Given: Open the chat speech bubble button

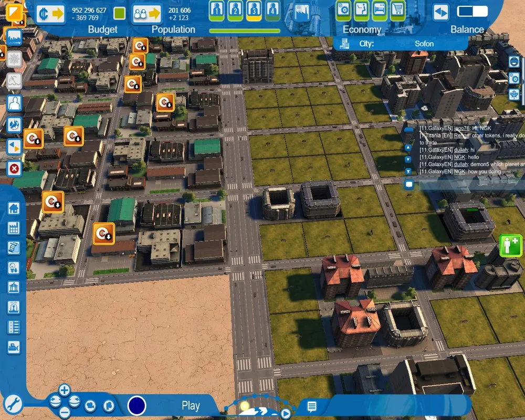Looking at the screenshot, I should (409, 184).
